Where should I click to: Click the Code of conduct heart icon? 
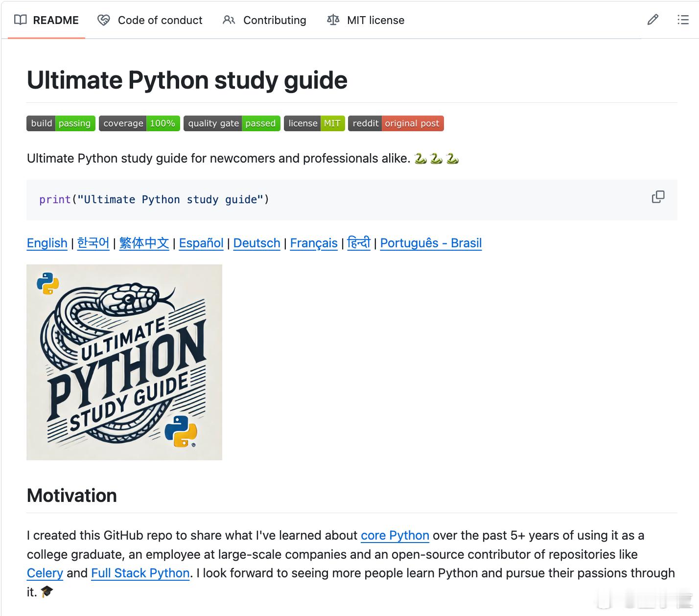(x=103, y=20)
